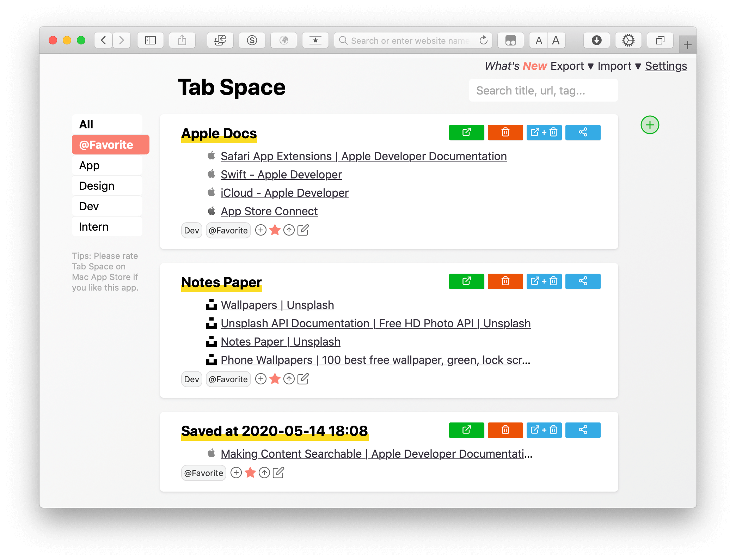Image resolution: width=736 pixels, height=560 pixels.
Task: Edit the Apple Docs group
Action: (303, 230)
